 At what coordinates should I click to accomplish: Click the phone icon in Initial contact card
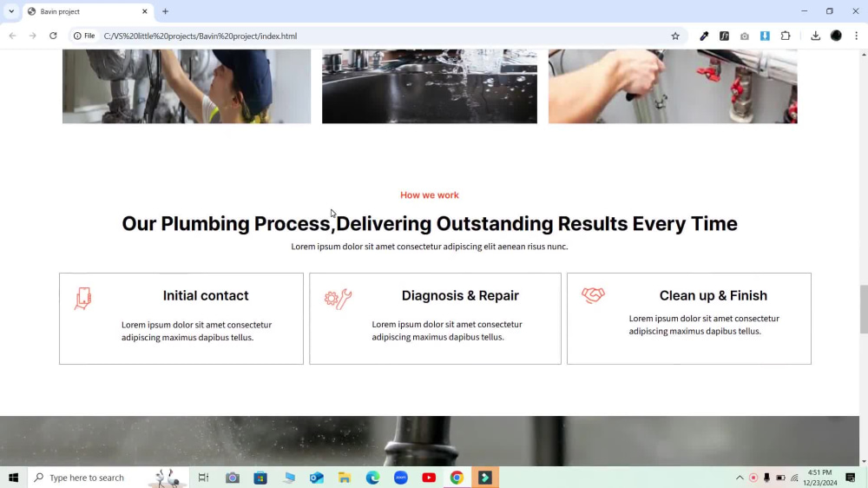[83, 298]
